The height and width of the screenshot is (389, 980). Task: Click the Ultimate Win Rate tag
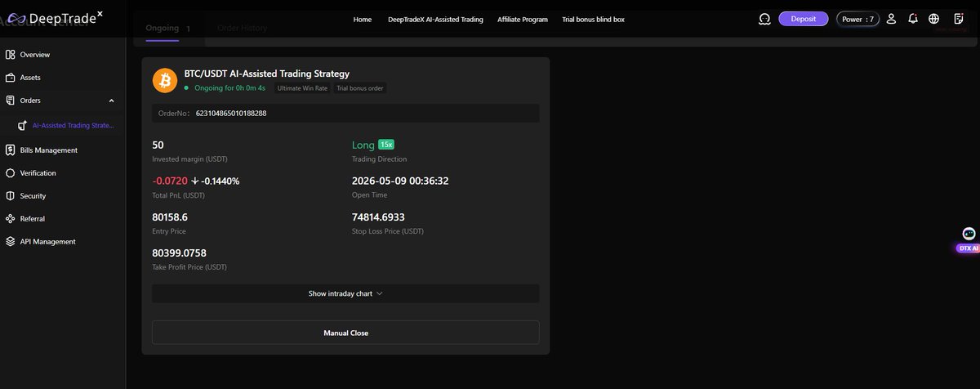click(x=302, y=87)
